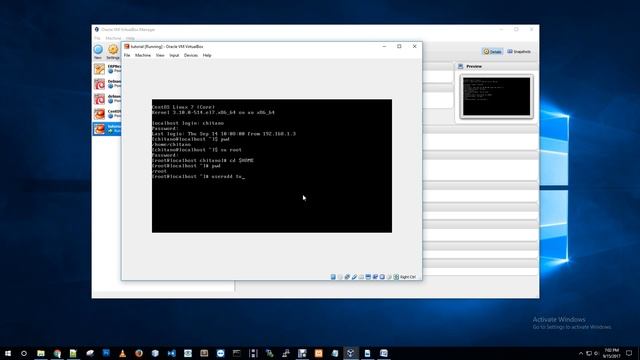The height and width of the screenshot is (360, 640).
Task: Click the video capture indicator
Action: pos(375,277)
